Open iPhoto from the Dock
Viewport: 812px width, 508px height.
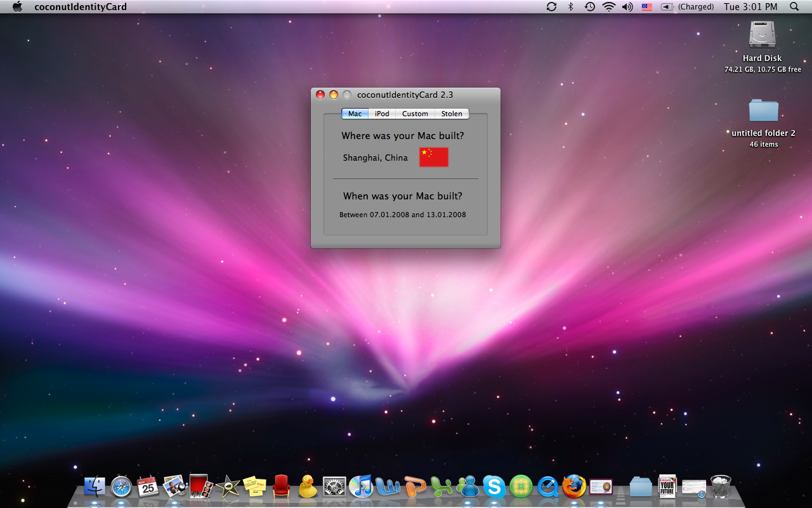point(174,486)
